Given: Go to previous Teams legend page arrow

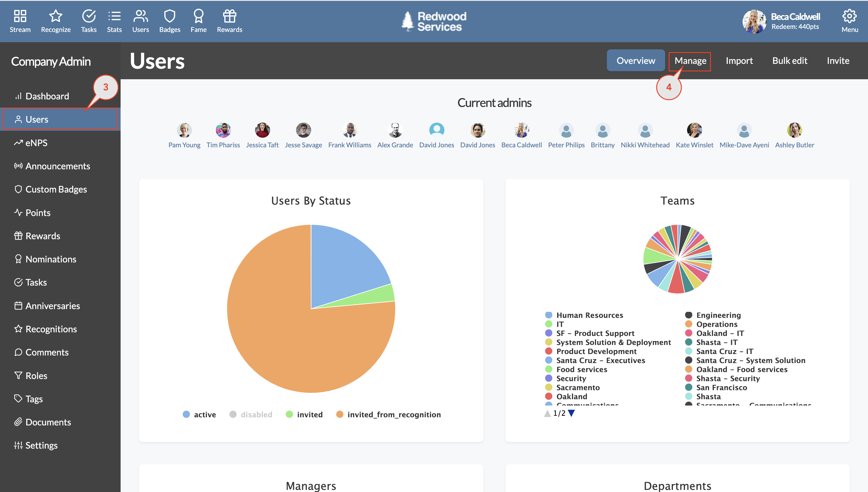Looking at the screenshot, I should tap(548, 413).
